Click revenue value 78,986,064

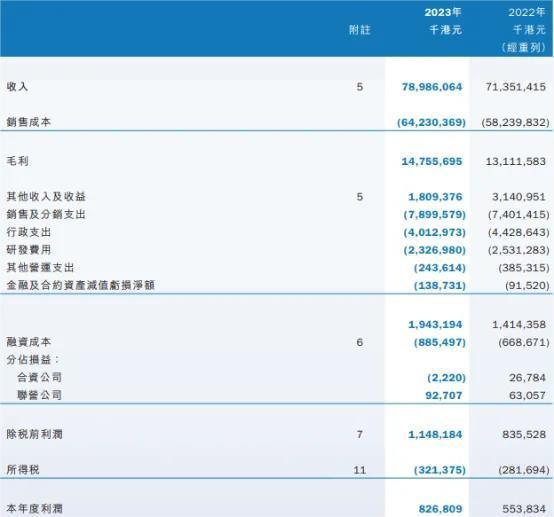point(432,87)
